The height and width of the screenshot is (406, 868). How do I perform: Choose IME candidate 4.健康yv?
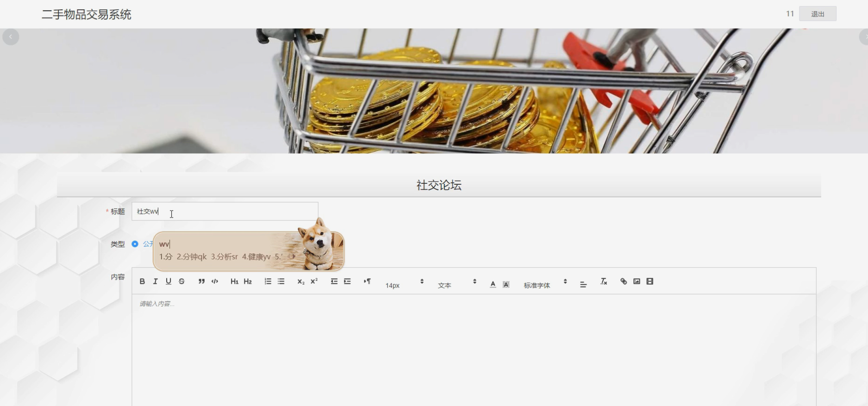256,256
